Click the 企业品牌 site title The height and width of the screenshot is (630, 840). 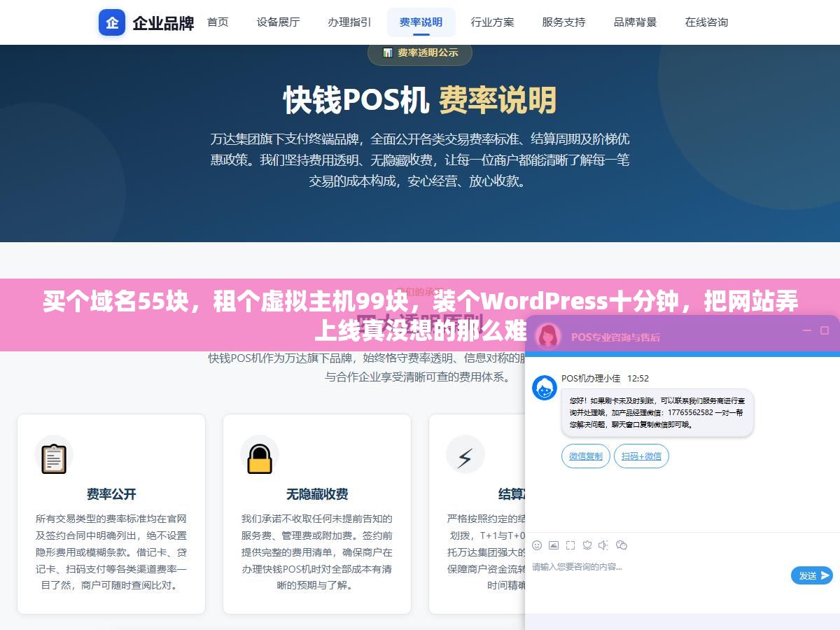click(x=163, y=23)
